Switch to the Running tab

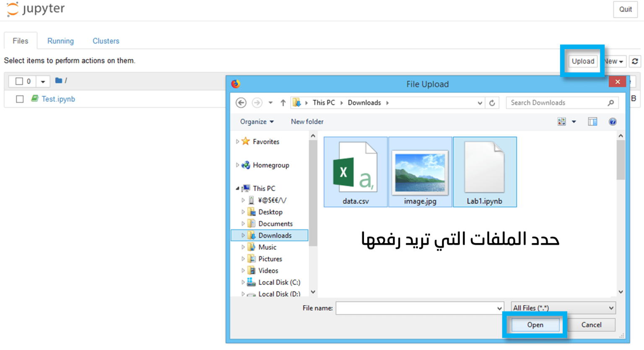point(60,41)
